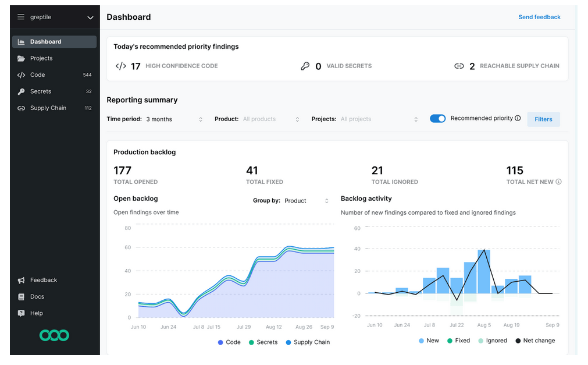Click the Secrets key icon in sidebar
This screenshot has height=365, width=588.
tap(22, 91)
